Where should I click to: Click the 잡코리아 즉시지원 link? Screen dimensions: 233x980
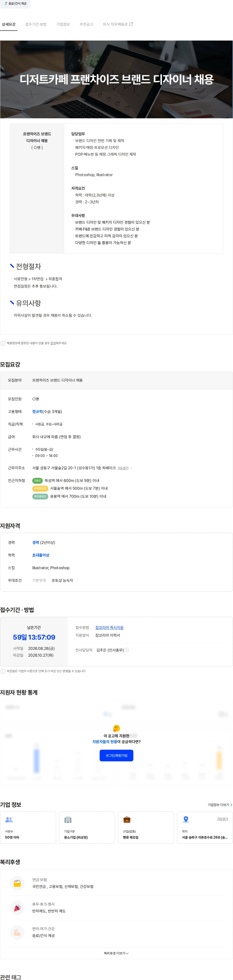pyautogui.click(x=109, y=628)
